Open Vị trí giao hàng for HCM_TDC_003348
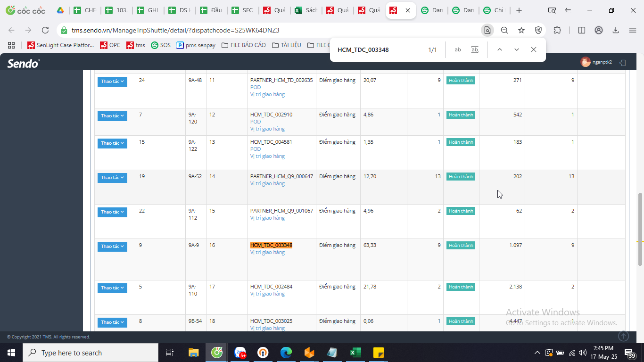The image size is (644, 362). 267,252
